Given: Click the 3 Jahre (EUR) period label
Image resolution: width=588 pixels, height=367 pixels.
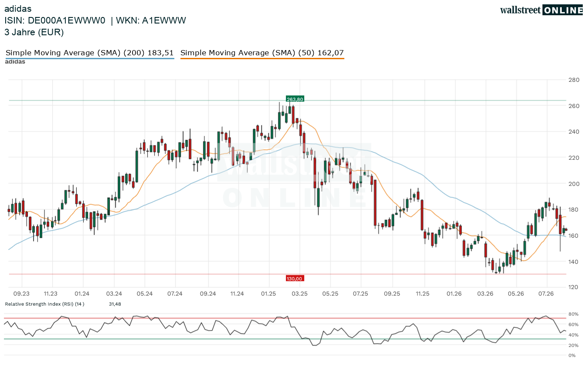Looking at the screenshot, I should [34, 32].
